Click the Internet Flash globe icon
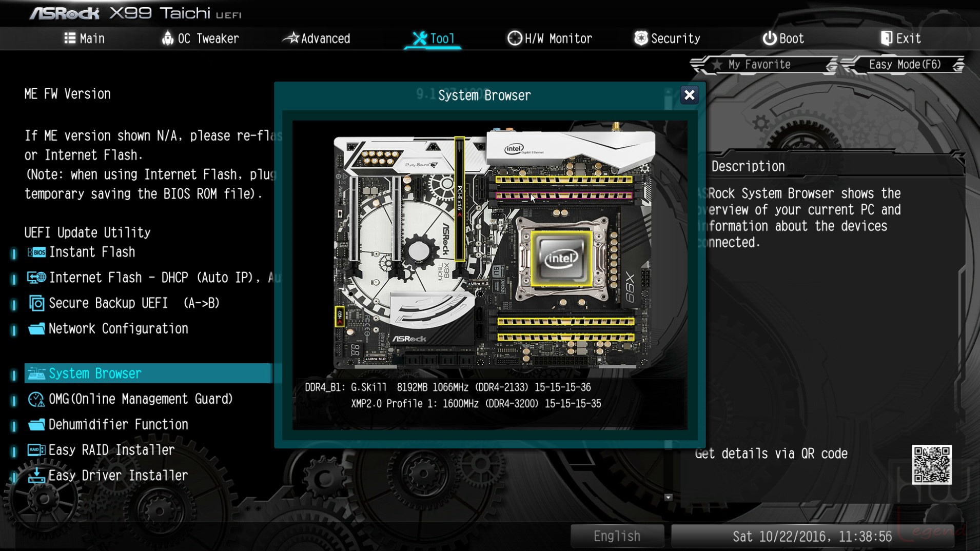Viewport: 980px width, 551px height. click(x=36, y=278)
